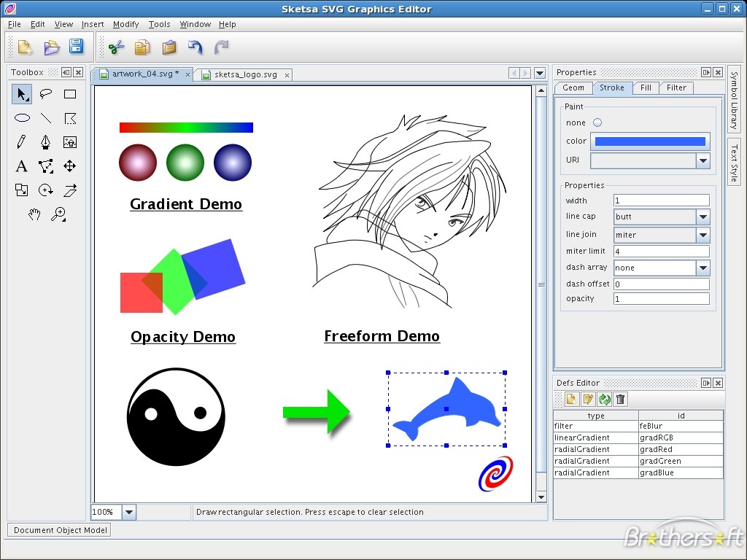Open the zoom level dropdown showing 100%
Viewport: 747px width, 560px height.
(128, 512)
